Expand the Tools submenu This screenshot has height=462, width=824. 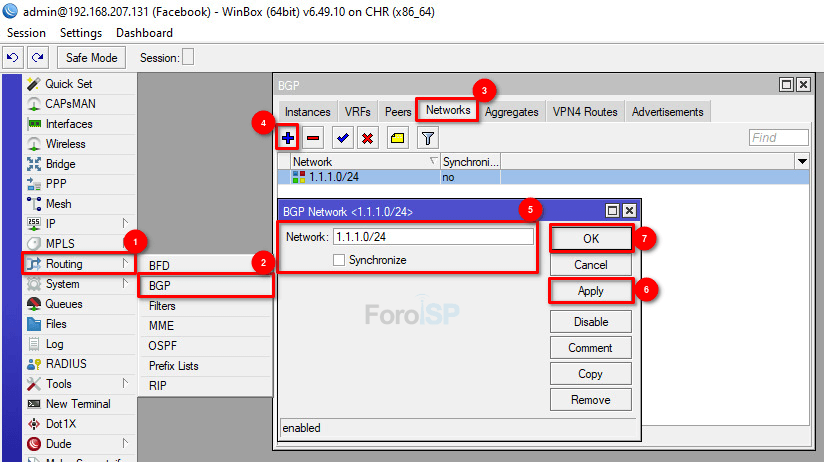click(x=125, y=383)
